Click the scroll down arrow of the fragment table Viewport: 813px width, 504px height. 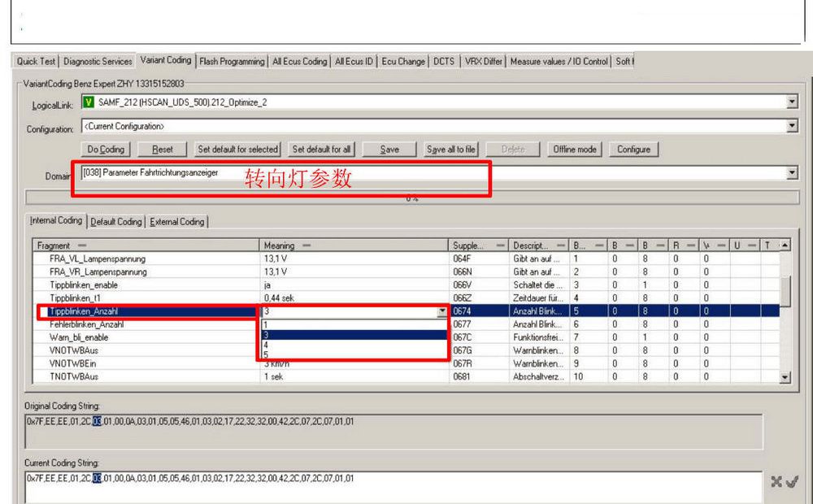785,377
